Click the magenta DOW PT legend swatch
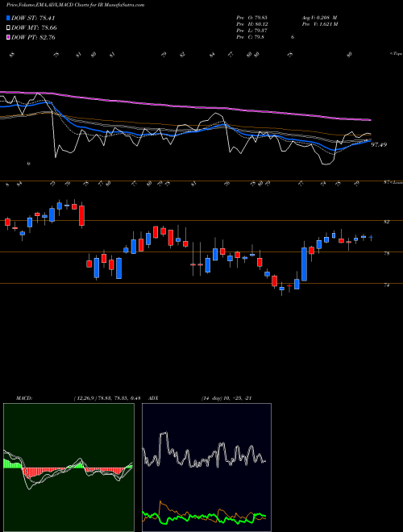 (8, 37)
